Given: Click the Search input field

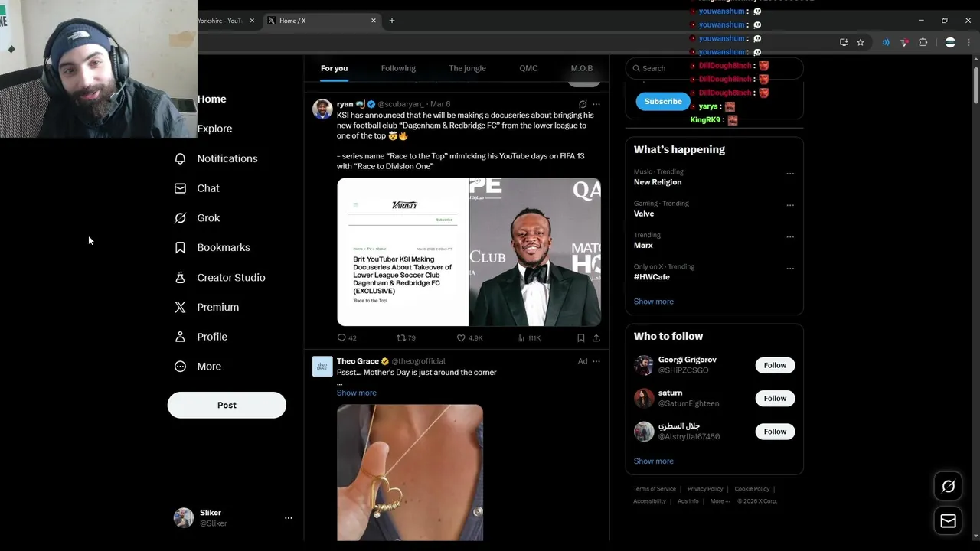Looking at the screenshot, I should [x=714, y=68].
